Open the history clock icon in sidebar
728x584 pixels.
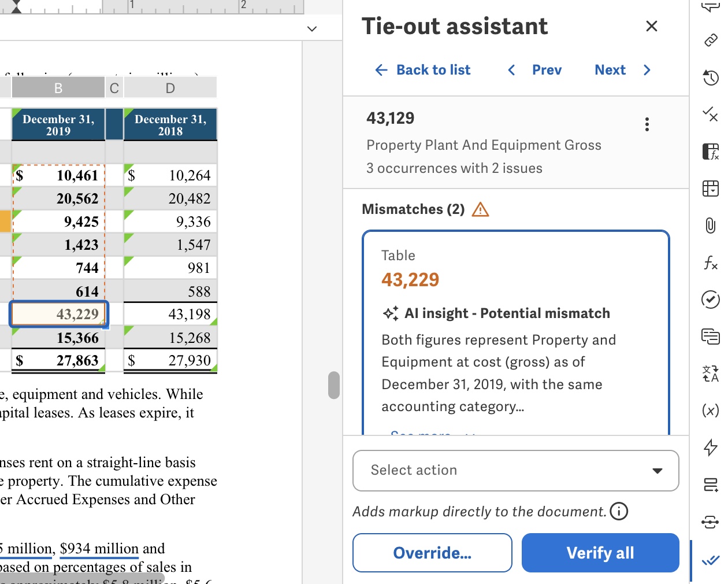click(711, 77)
